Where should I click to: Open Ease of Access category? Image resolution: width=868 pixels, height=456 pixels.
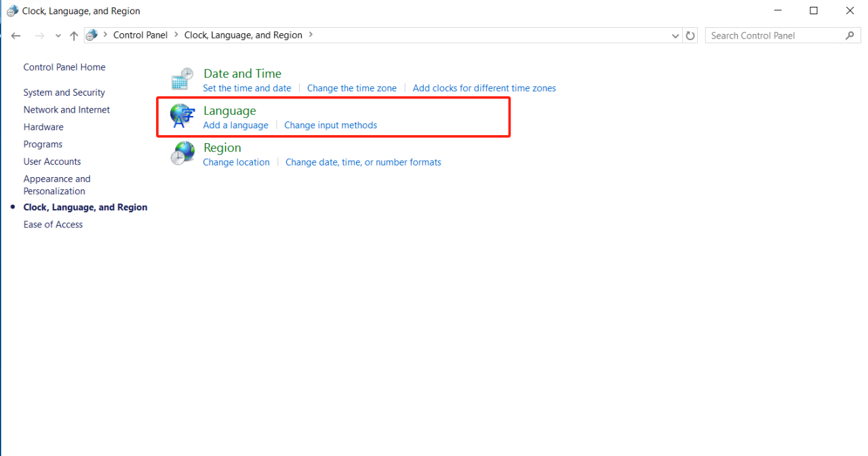53,225
